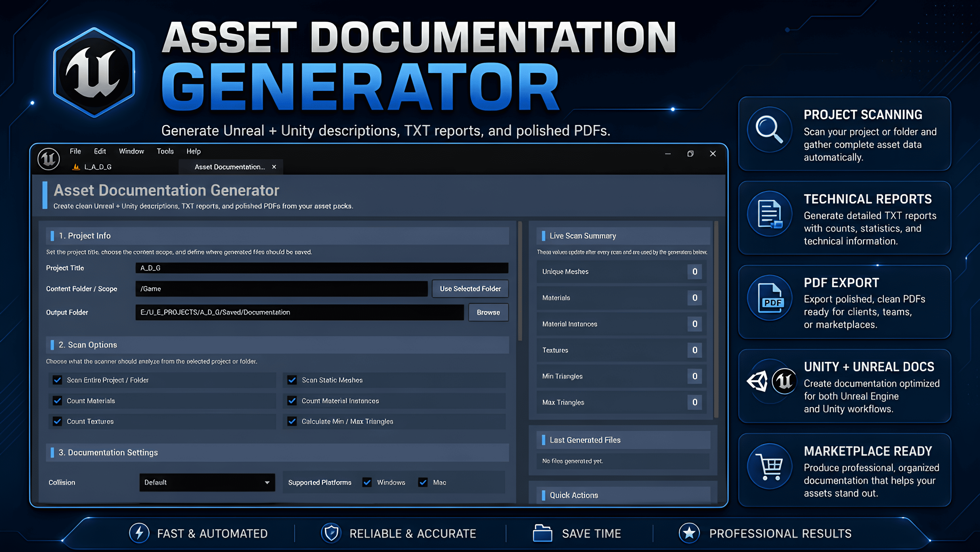Click the Output Folder path field

pos(300,312)
